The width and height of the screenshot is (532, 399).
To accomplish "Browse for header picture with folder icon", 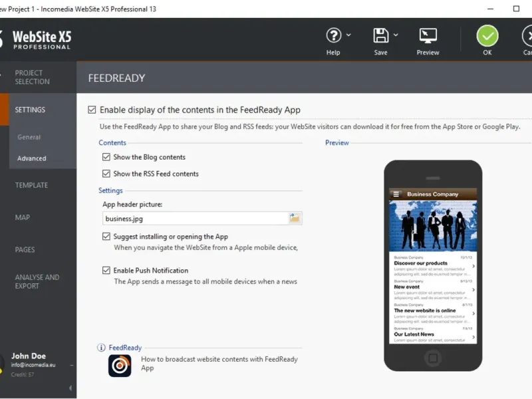I will point(295,218).
